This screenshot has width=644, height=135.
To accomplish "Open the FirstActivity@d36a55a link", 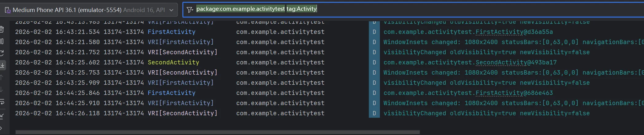I will (514, 32).
